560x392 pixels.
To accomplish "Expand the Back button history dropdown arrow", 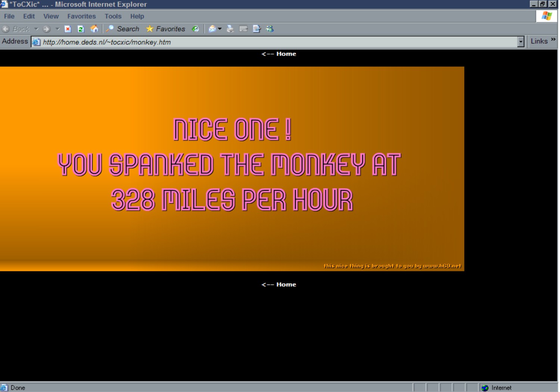I will (x=36, y=29).
